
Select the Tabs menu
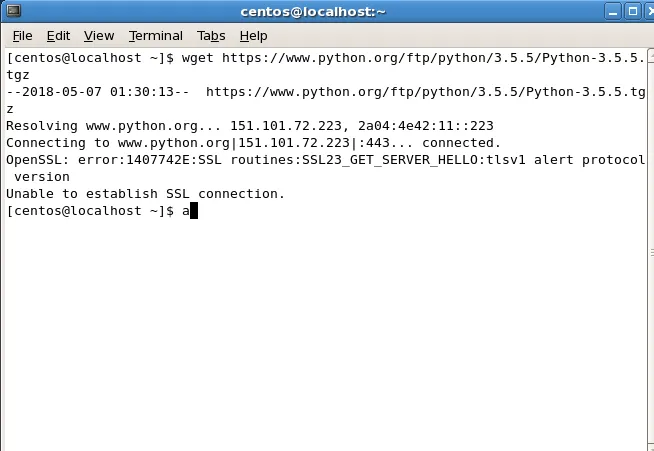click(x=211, y=35)
